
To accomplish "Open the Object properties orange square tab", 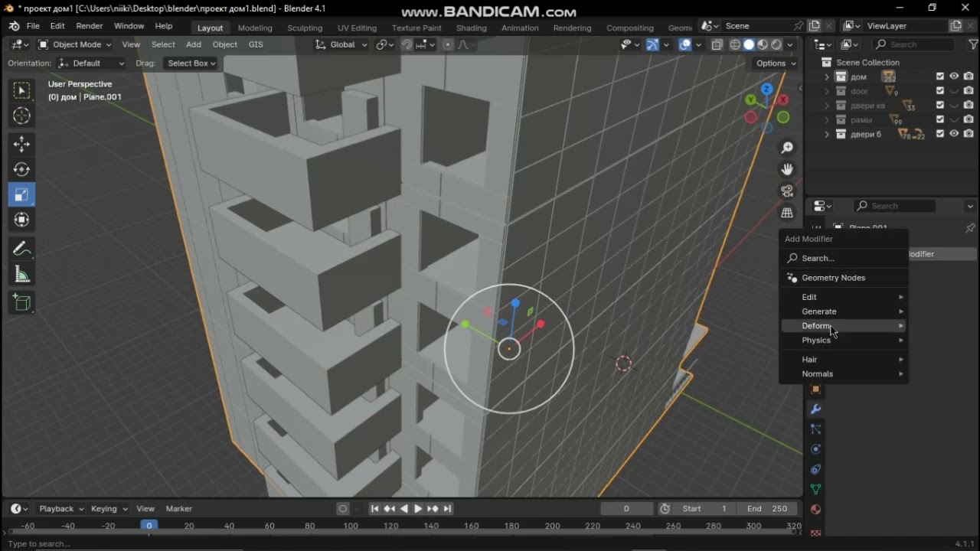I will point(815,390).
